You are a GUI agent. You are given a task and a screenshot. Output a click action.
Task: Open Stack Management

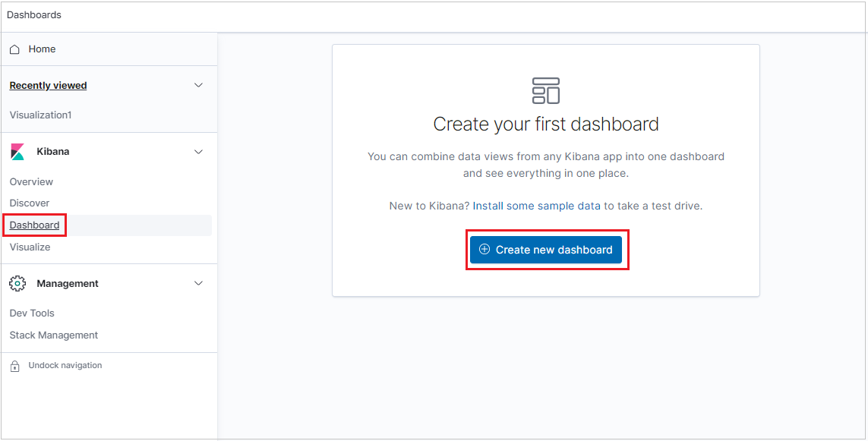point(53,335)
